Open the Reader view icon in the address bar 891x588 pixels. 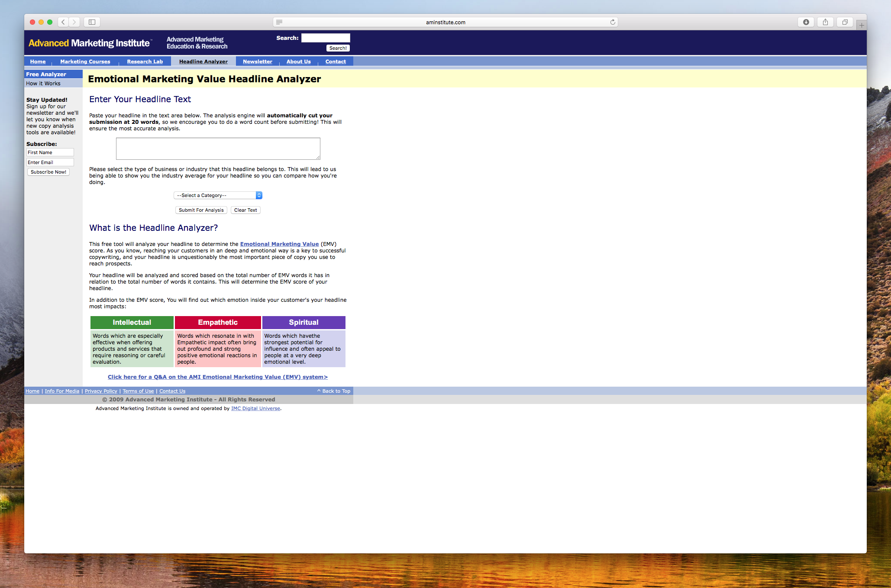click(279, 22)
